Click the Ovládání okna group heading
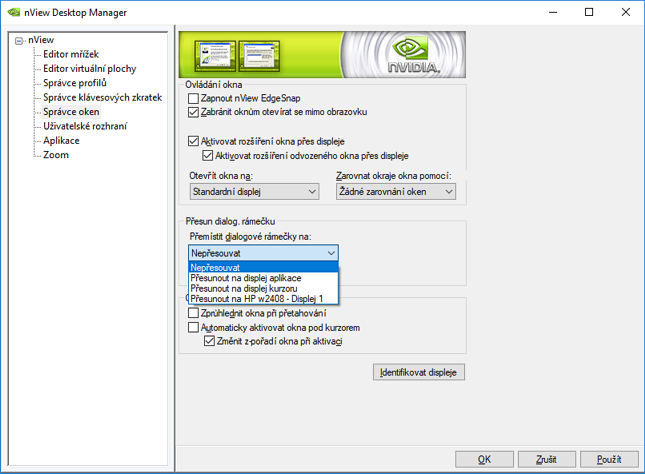 pyautogui.click(x=213, y=85)
